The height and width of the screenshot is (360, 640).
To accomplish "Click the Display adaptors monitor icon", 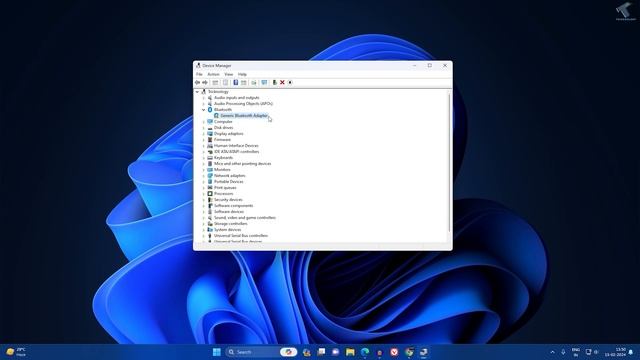I will [x=210, y=133].
